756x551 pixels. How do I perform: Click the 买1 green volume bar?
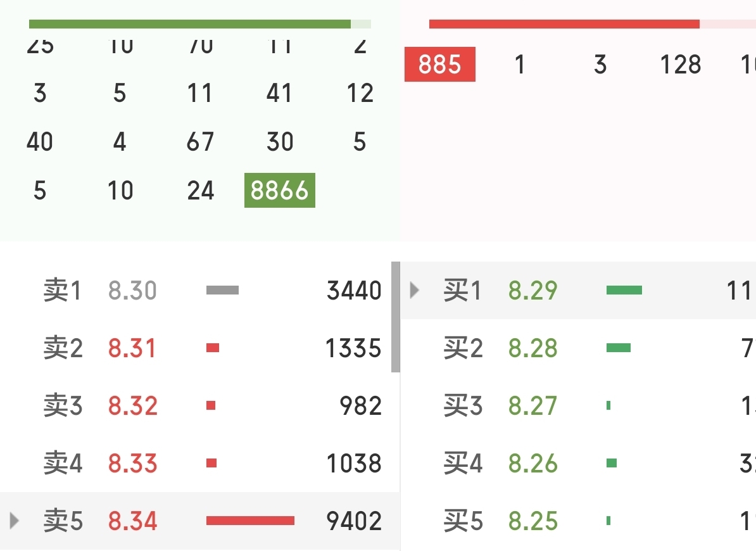[624, 290]
